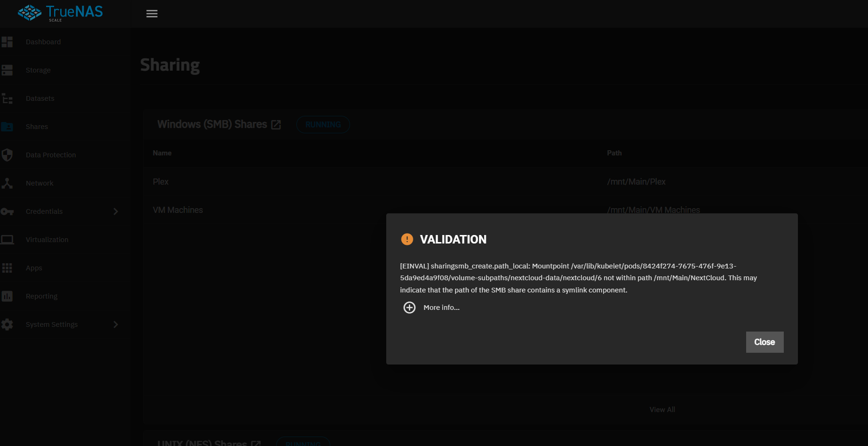Close the validation error dialog
Image resolution: width=868 pixels, height=446 pixels.
(764, 342)
